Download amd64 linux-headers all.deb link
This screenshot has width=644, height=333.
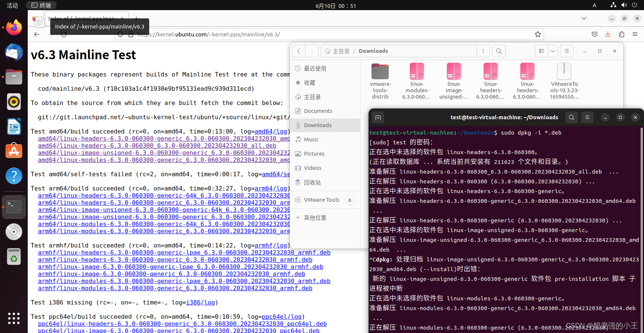click(x=157, y=145)
